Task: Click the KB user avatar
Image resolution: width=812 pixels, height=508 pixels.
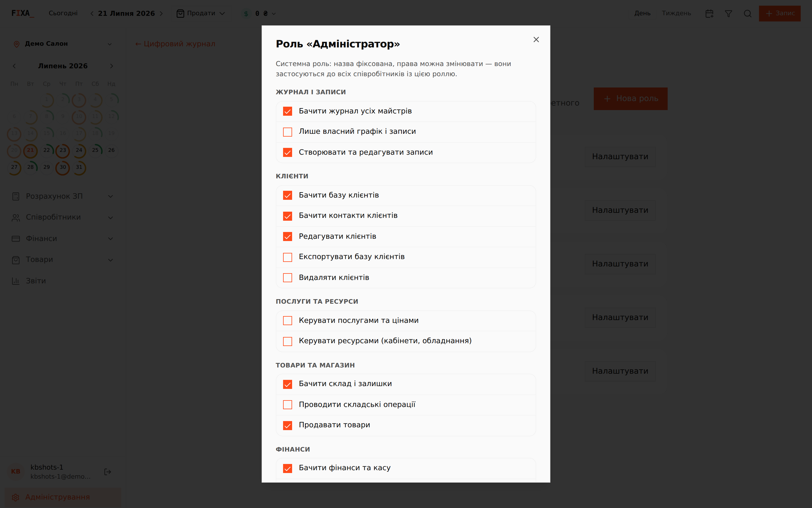Action: [x=16, y=472]
